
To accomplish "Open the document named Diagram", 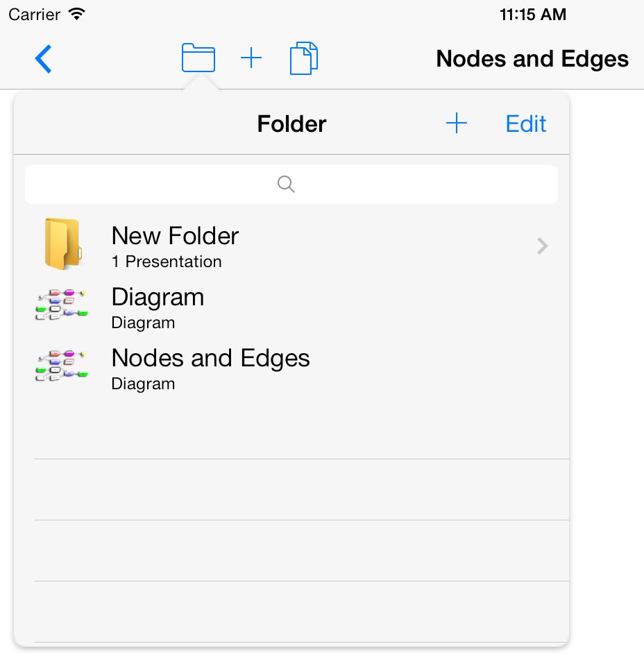I will click(x=158, y=298).
